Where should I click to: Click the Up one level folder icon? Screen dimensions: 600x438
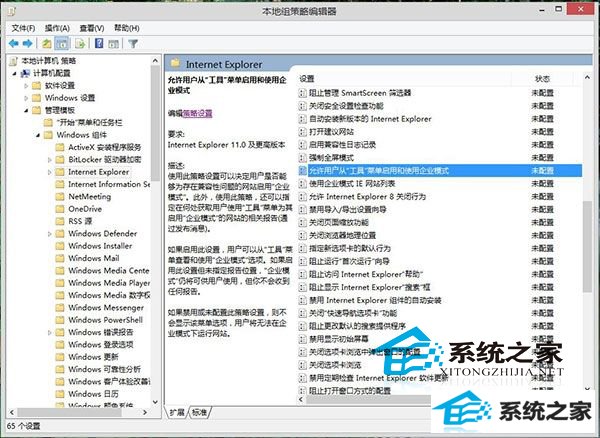47,44
